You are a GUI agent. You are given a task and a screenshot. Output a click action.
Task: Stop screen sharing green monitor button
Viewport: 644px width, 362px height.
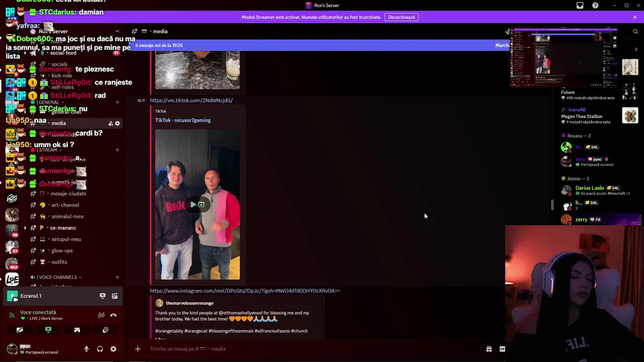point(48,330)
